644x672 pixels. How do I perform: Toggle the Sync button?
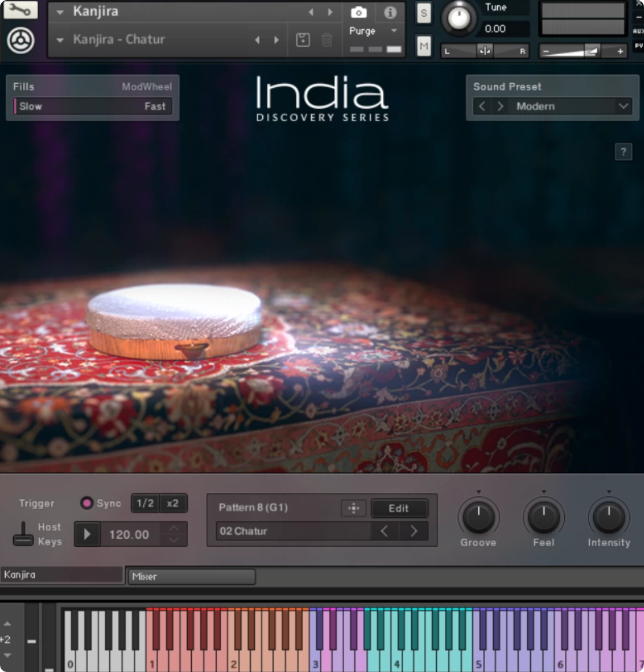(87, 503)
